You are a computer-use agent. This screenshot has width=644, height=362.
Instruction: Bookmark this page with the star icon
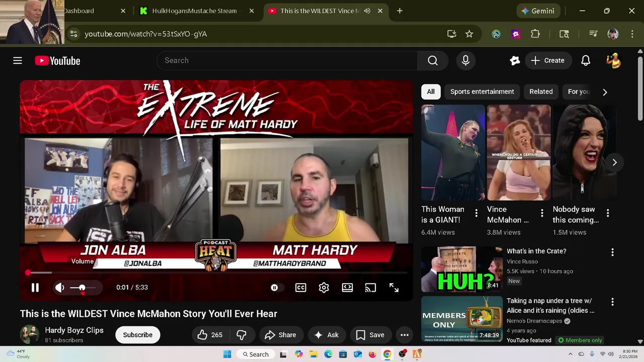pyautogui.click(x=469, y=34)
